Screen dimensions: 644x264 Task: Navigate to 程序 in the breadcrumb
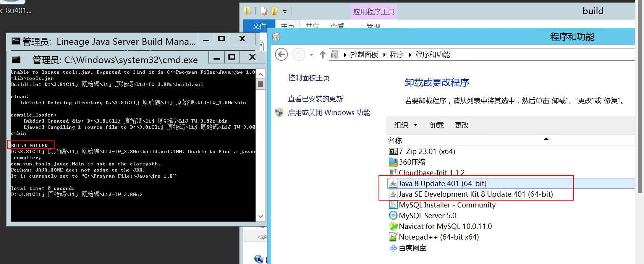[x=397, y=55]
